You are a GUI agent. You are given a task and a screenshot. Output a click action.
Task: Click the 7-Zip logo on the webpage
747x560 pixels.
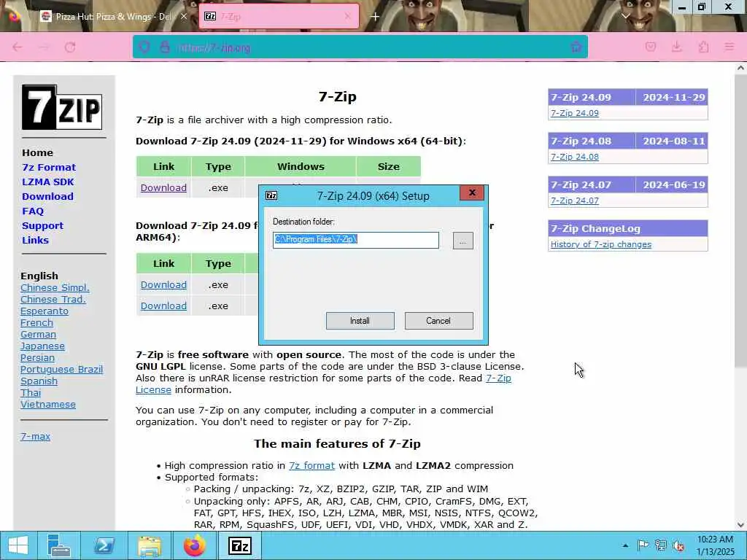62,107
